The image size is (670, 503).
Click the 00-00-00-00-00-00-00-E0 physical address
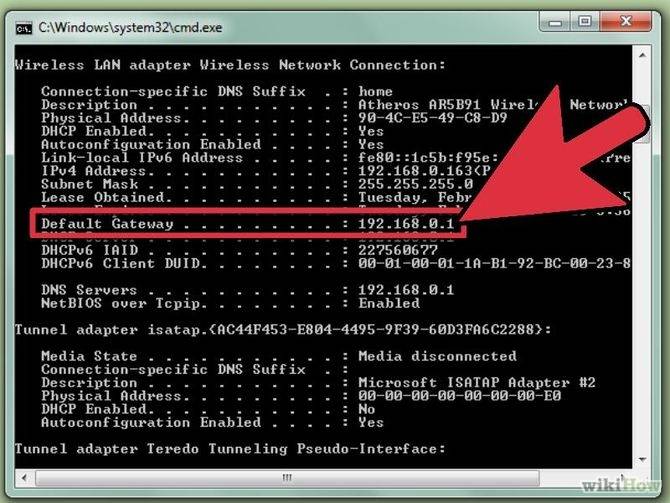tap(459, 396)
